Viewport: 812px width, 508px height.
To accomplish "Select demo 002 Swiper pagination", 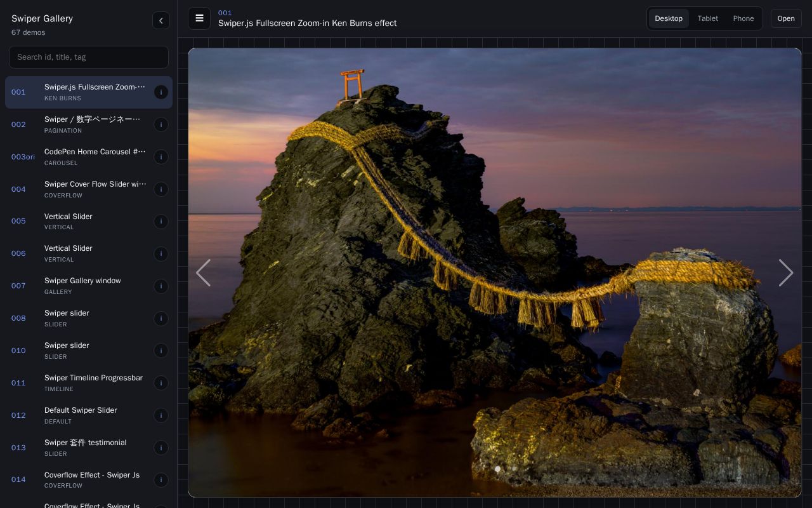I will [x=89, y=124].
